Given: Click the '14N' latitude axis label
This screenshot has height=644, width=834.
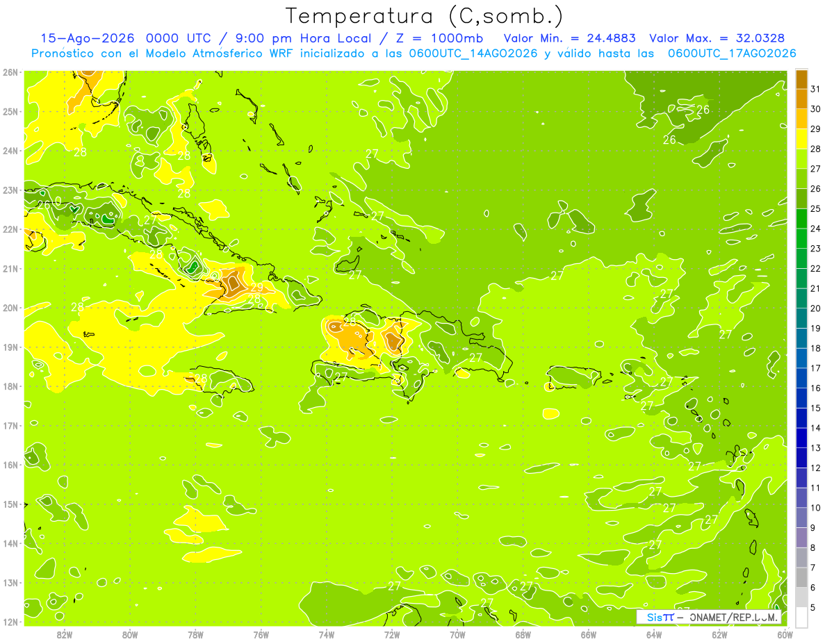Looking at the screenshot, I should [10, 543].
